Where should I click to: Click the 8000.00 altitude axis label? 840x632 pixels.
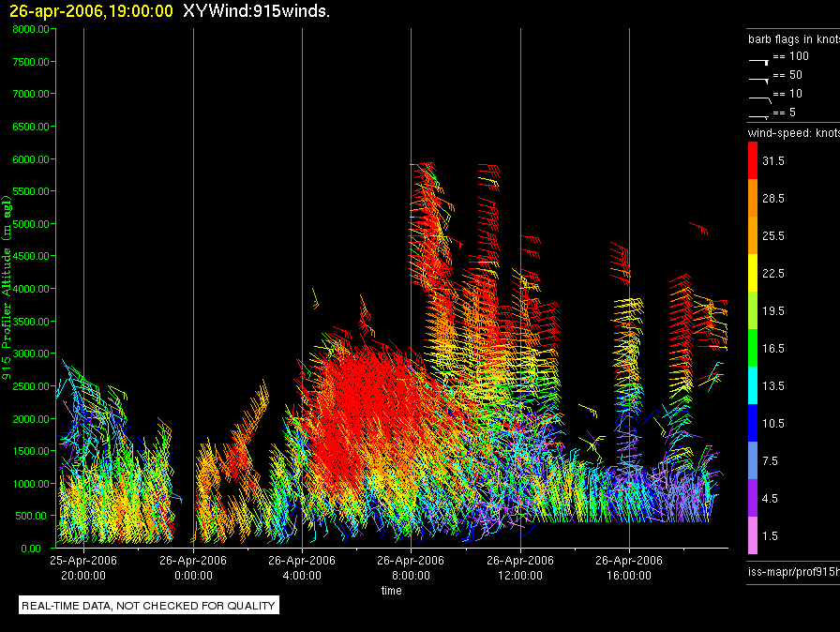click(31, 29)
